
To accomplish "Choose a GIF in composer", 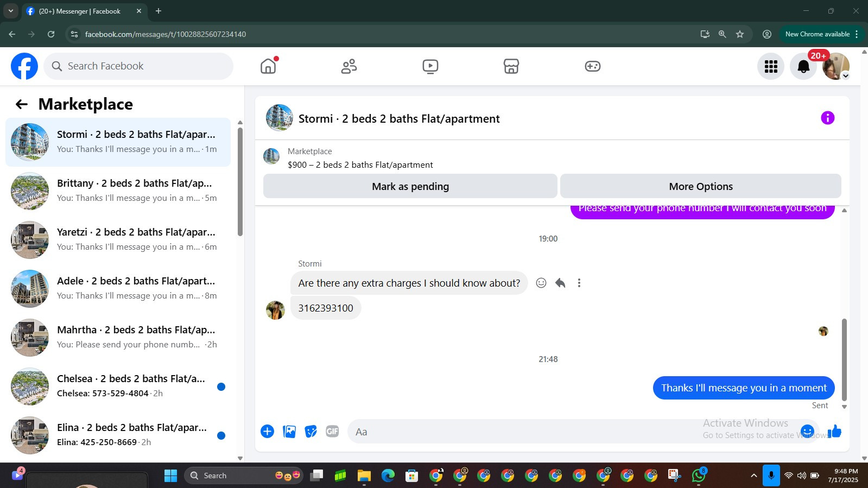I will [x=332, y=432].
